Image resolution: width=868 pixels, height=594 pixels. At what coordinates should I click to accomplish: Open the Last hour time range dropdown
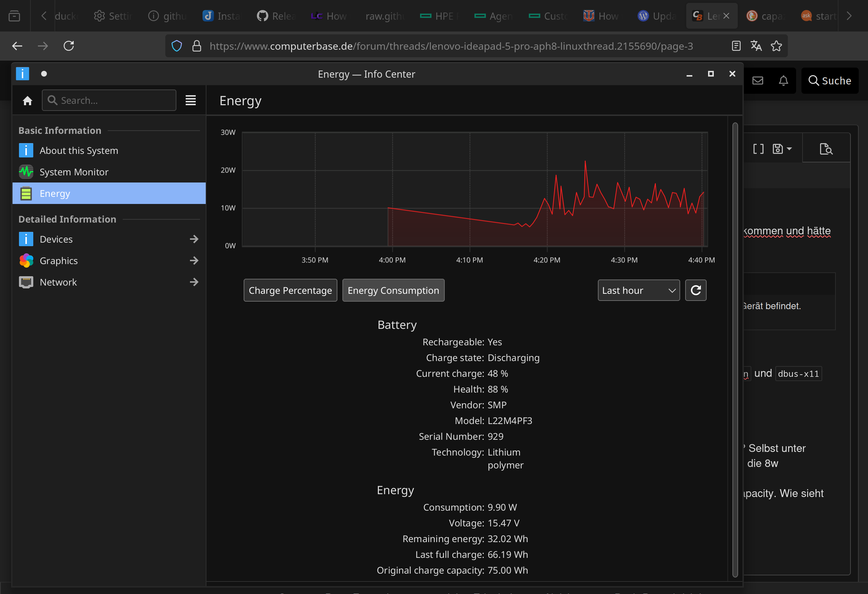638,290
